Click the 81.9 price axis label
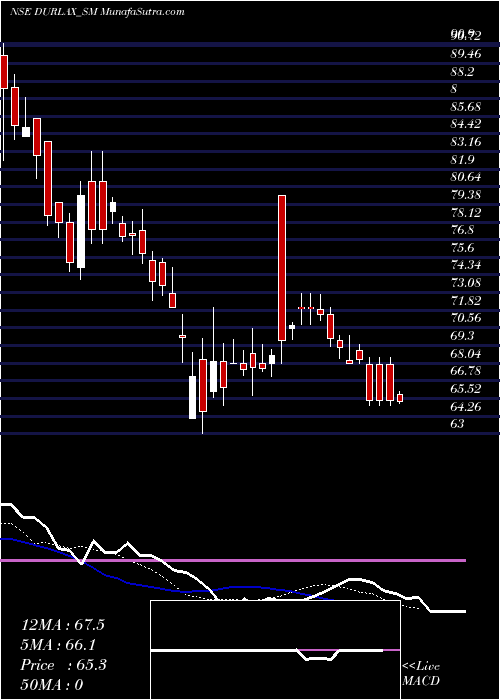Screen dimensions: 500x700 coord(462,159)
